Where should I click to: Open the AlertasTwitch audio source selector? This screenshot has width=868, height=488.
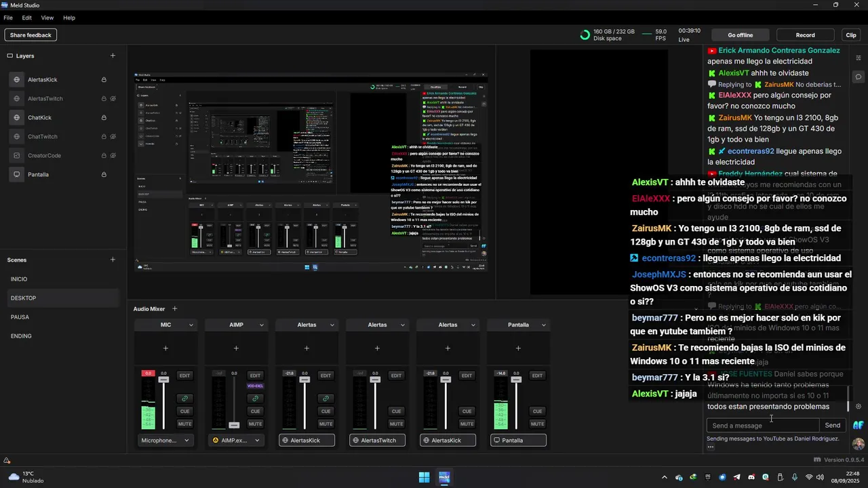point(377,441)
